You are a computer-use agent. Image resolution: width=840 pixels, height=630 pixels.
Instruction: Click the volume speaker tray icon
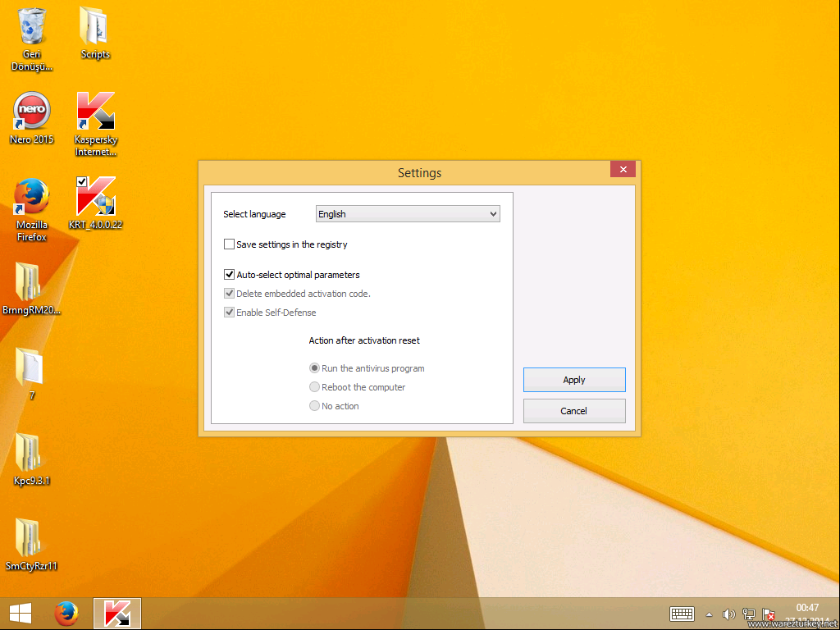728,614
